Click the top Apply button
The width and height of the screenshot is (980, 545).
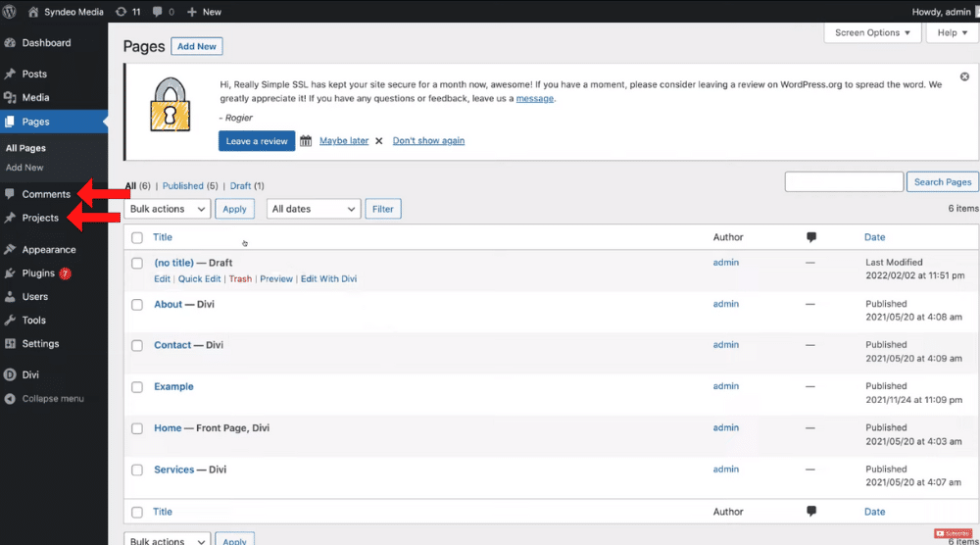[234, 209]
